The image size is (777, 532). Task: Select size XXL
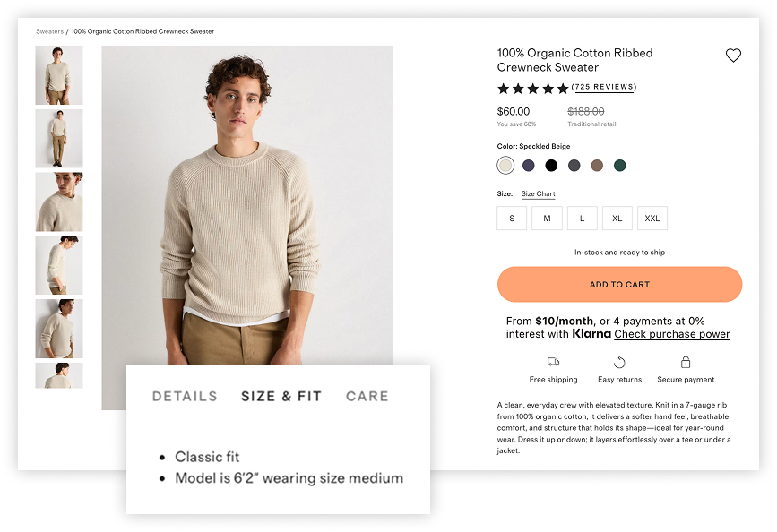[x=652, y=218]
